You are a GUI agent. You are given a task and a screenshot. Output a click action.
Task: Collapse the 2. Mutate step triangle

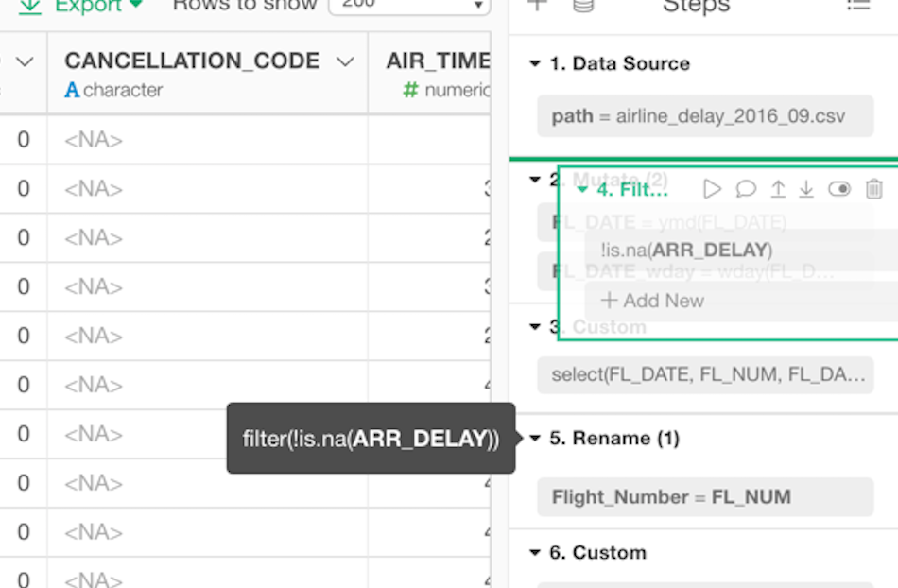535,180
